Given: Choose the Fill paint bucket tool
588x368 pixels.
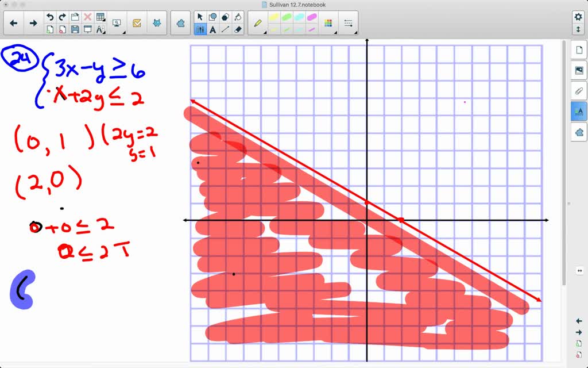Looking at the screenshot, I should (238, 16).
